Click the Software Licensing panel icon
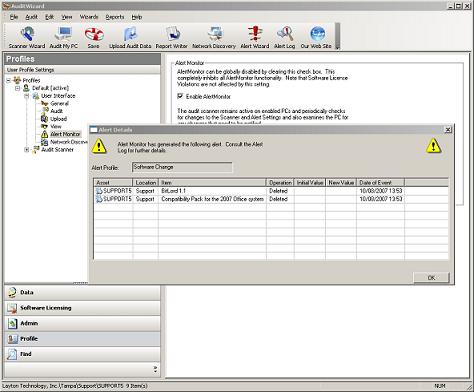 tap(13, 308)
